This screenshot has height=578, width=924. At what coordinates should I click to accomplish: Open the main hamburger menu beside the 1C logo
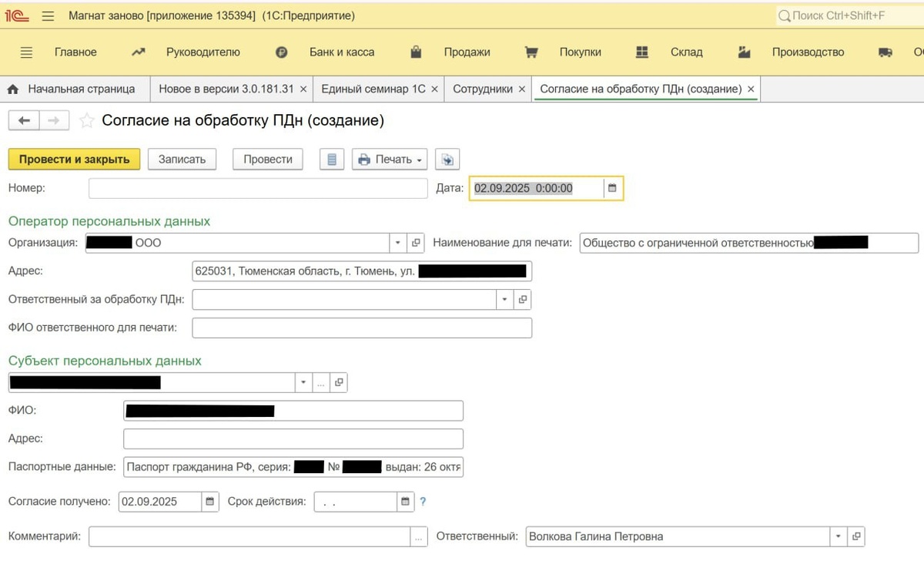pyautogui.click(x=48, y=15)
